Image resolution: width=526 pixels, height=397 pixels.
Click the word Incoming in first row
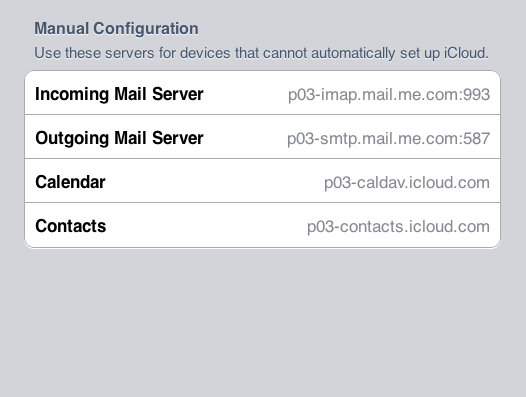tap(72, 94)
